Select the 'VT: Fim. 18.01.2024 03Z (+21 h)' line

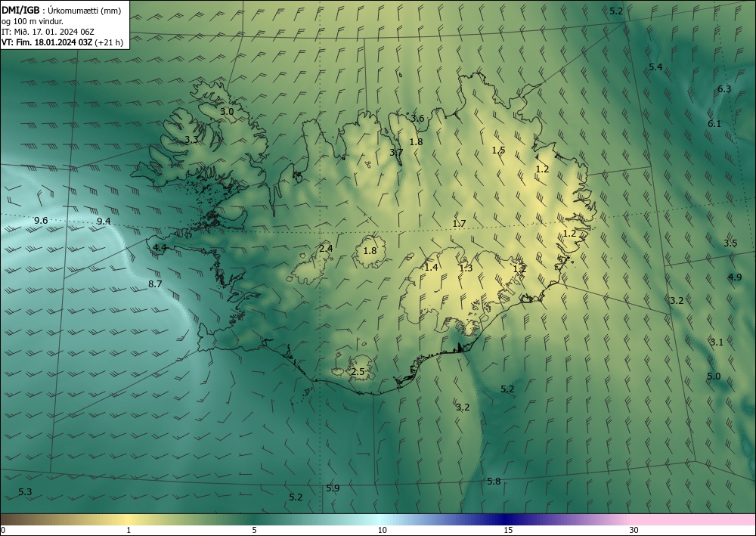[62, 42]
